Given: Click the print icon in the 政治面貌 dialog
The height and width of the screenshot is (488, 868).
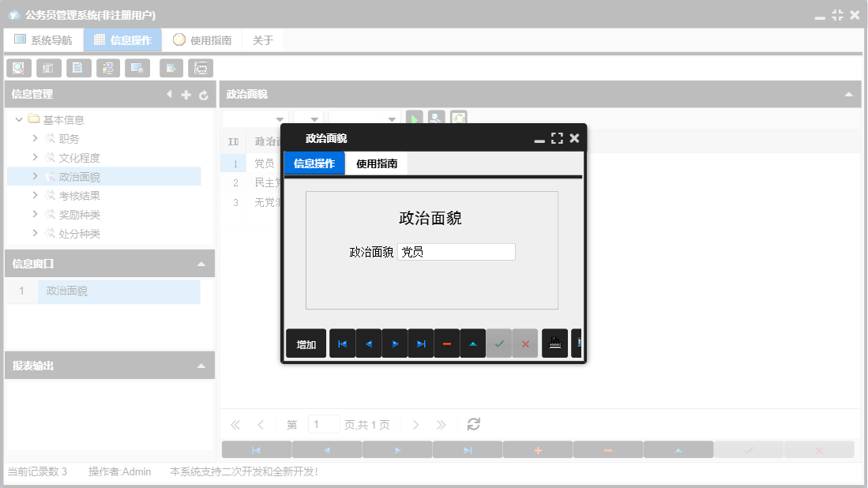Looking at the screenshot, I should [554, 343].
